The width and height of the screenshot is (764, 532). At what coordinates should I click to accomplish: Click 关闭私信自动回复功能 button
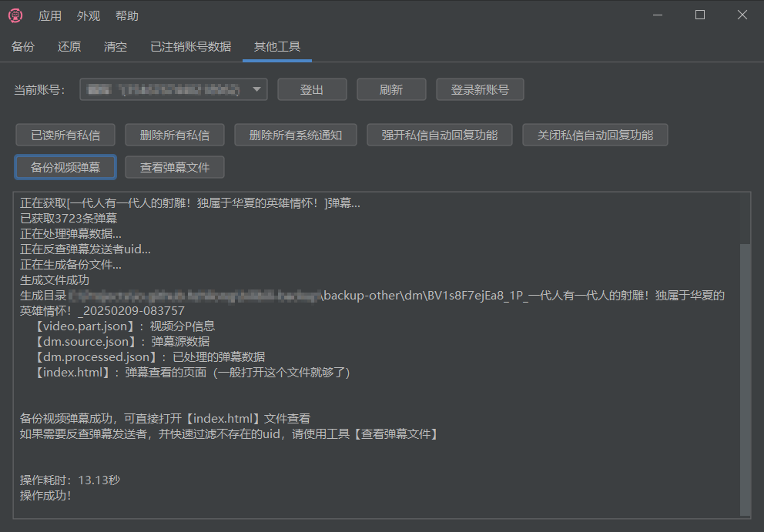[x=595, y=135]
